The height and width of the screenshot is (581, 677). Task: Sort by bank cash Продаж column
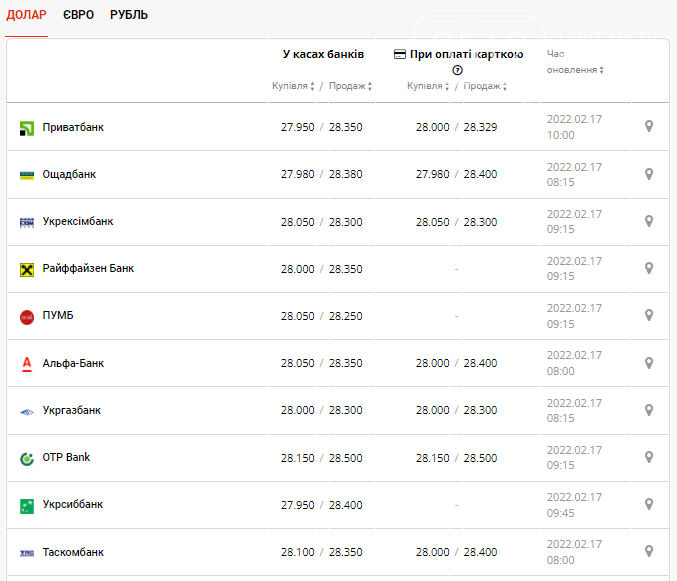click(x=350, y=86)
